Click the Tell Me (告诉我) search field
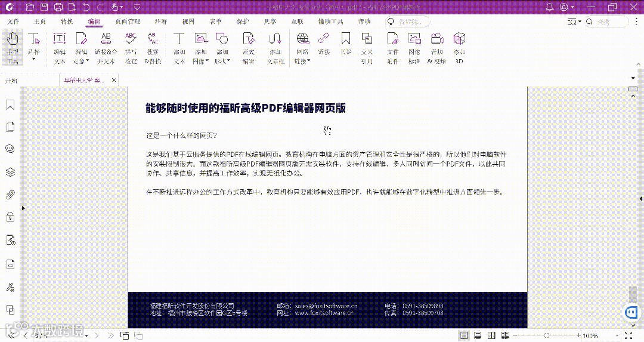 pos(408,21)
